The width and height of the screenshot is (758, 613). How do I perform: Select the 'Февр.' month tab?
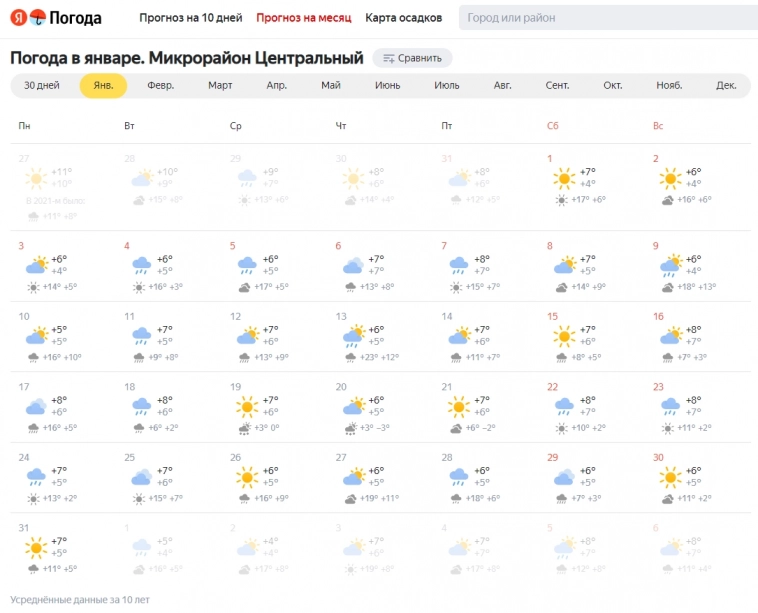[x=160, y=86]
